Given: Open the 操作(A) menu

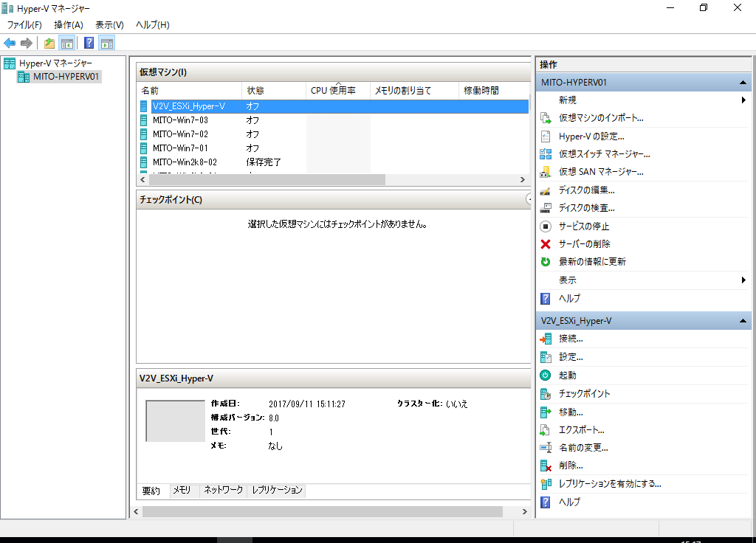Looking at the screenshot, I should pos(69,25).
